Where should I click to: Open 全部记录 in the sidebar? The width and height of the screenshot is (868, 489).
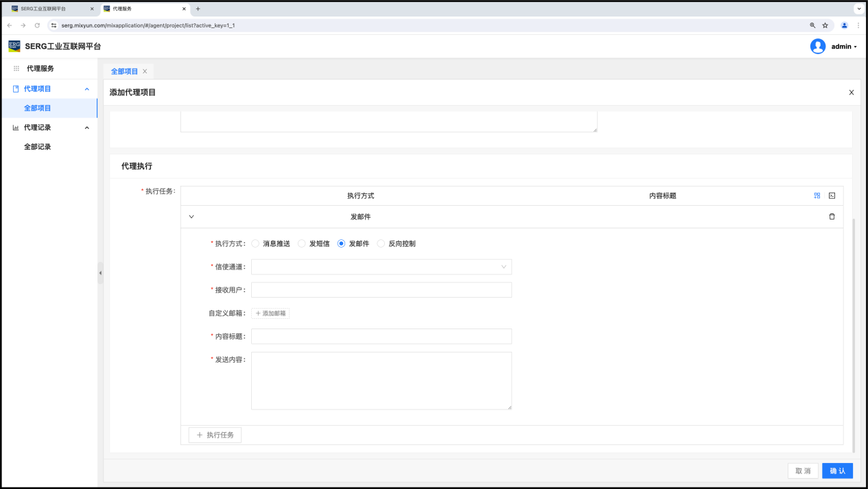coord(38,147)
